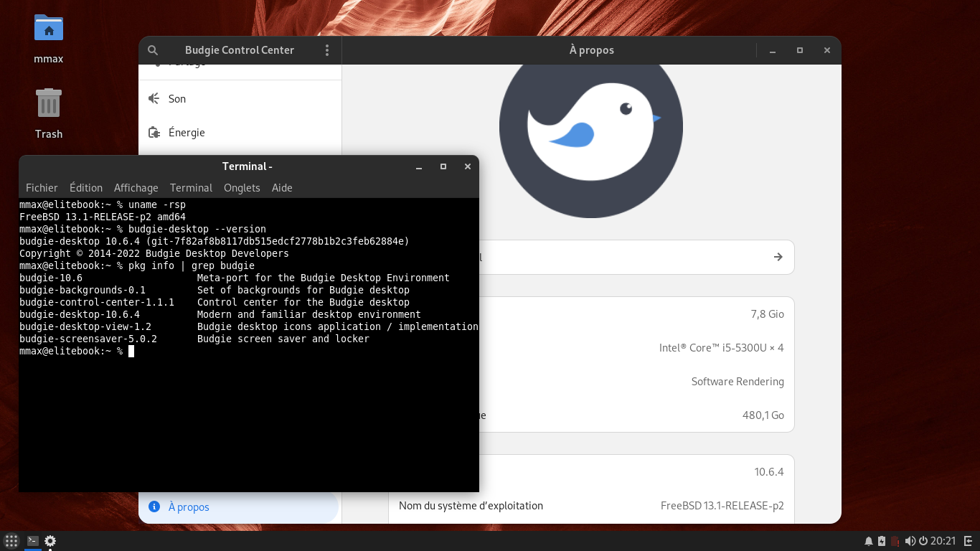
Task: Open the Édition menu in Terminal
Action: point(86,188)
